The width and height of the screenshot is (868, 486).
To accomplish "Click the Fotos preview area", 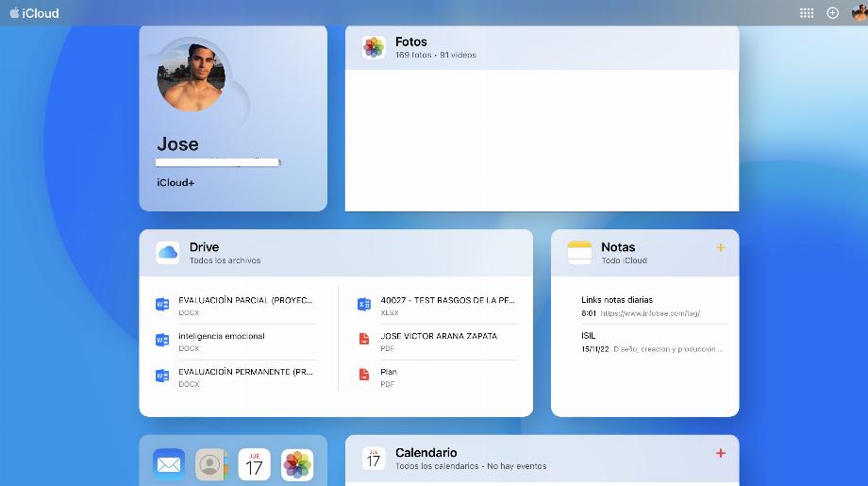I will [542, 141].
